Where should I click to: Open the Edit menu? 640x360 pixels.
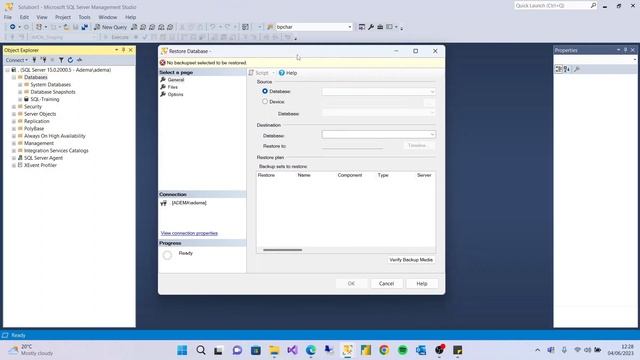[24, 17]
